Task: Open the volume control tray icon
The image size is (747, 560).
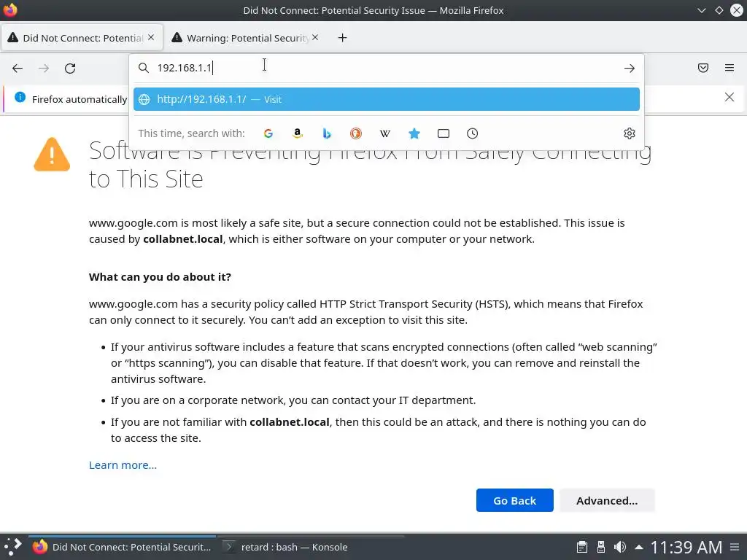Action: (x=620, y=547)
